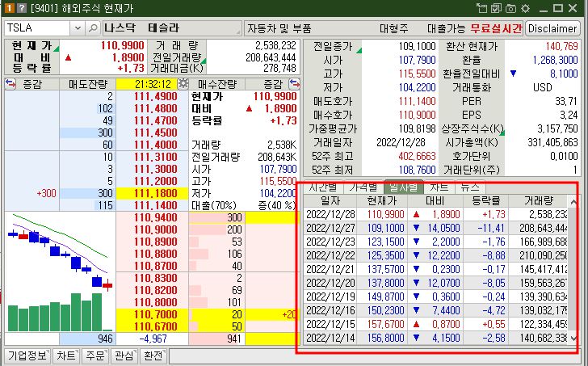Select the 2022/12/19 row date
Image resolution: width=588 pixels, height=366 pixels.
click(330, 297)
